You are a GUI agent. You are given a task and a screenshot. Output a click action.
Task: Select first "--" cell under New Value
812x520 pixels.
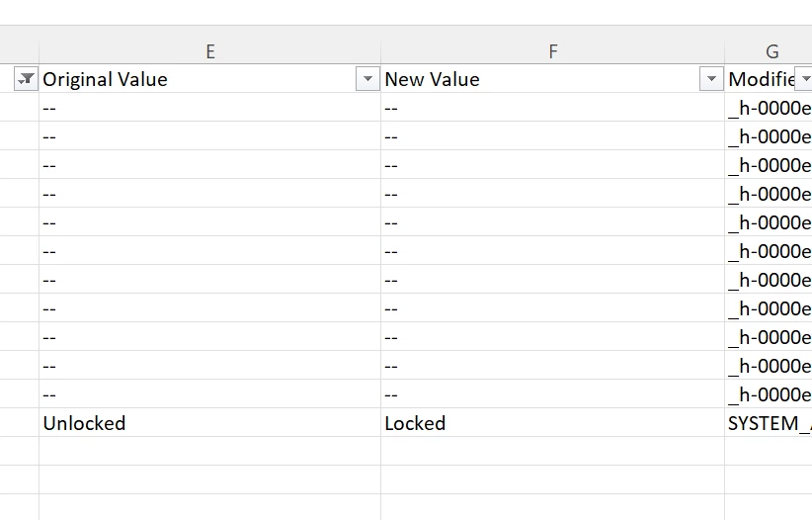552,108
